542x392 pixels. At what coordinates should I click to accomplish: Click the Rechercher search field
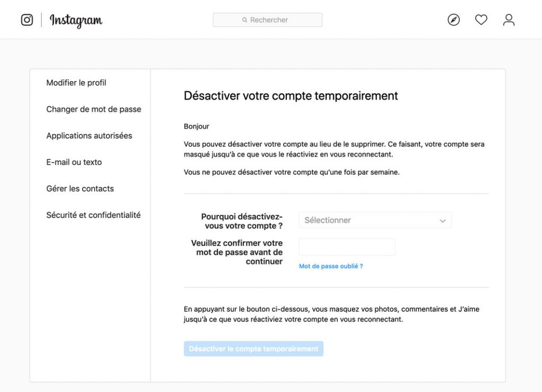pos(267,20)
